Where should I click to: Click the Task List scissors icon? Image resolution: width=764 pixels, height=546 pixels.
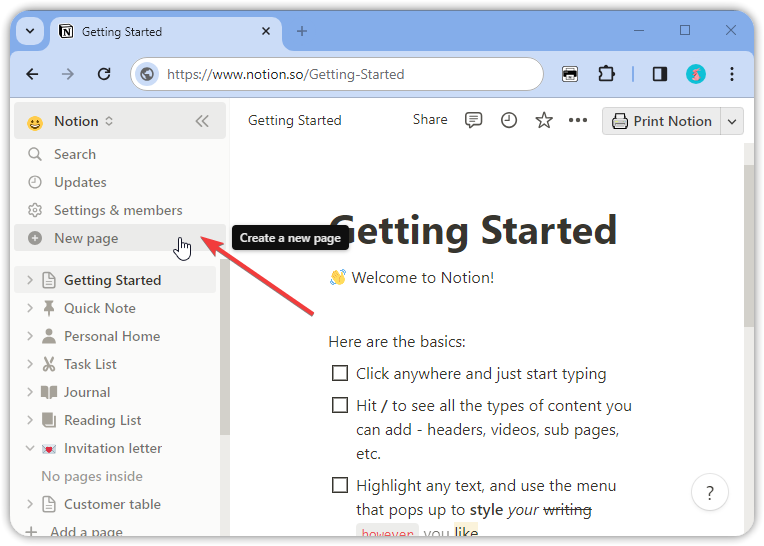49,364
